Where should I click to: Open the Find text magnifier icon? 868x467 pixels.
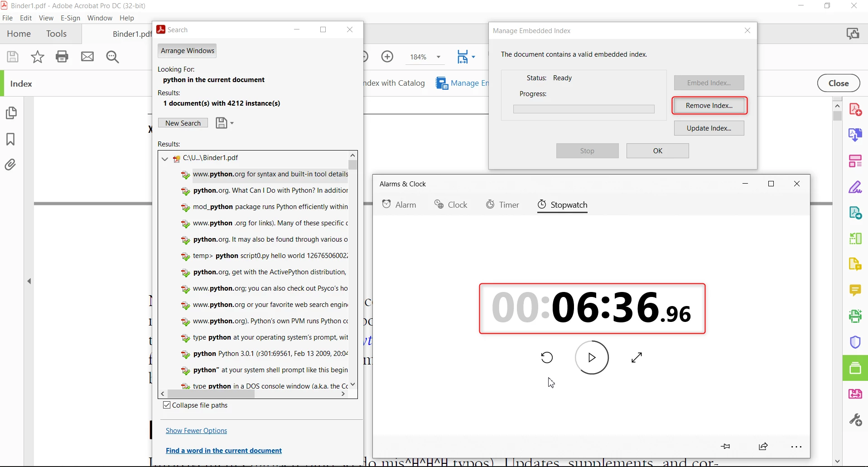click(113, 57)
